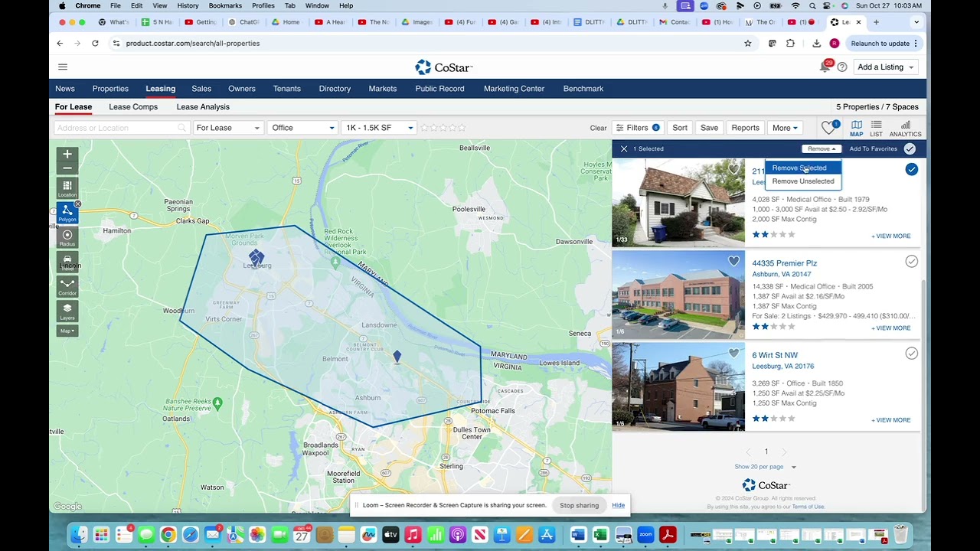This screenshot has width=980, height=551.
Task: Zoom in on the map with plus
Action: click(x=67, y=154)
